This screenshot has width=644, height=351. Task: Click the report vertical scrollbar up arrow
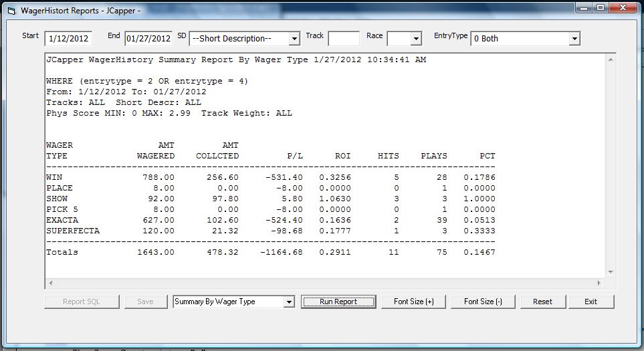click(611, 60)
